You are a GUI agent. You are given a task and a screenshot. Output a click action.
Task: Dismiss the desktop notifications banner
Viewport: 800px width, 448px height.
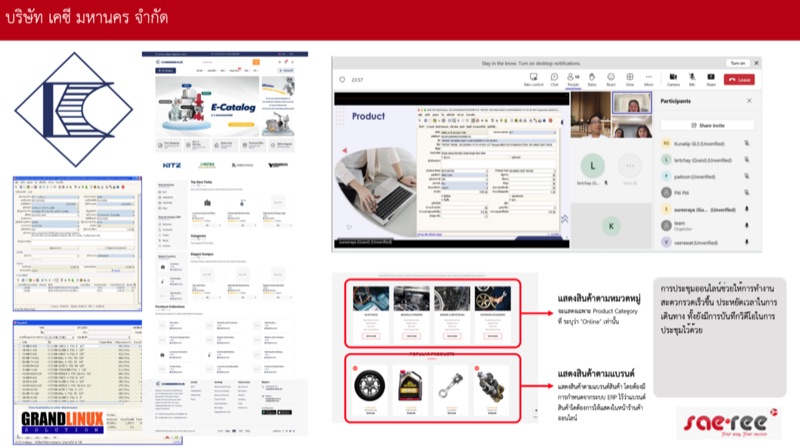click(756, 63)
